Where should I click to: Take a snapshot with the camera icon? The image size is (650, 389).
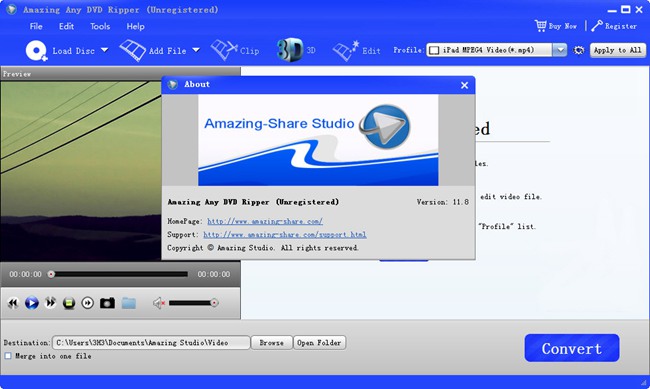click(x=107, y=303)
